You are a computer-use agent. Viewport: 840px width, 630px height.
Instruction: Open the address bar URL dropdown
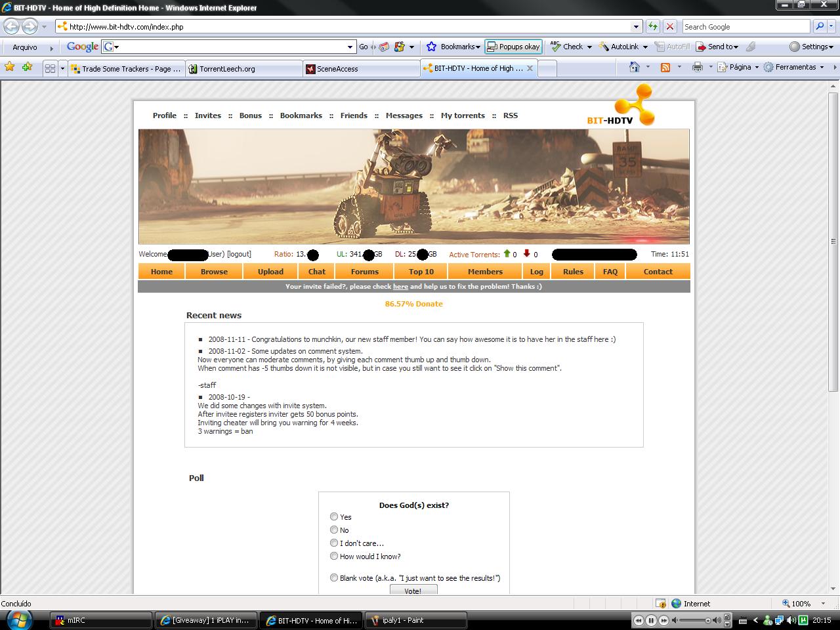(x=636, y=27)
